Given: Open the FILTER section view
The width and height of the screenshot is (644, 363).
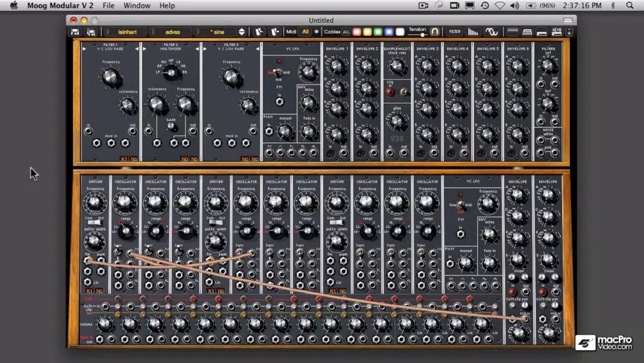Looking at the screenshot, I should point(455,32).
